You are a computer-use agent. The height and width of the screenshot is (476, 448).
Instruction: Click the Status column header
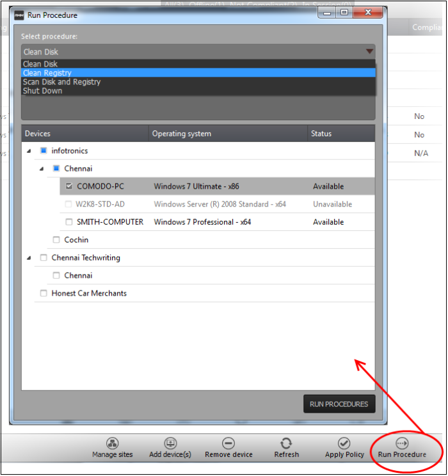pyautogui.click(x=341, y=134)
